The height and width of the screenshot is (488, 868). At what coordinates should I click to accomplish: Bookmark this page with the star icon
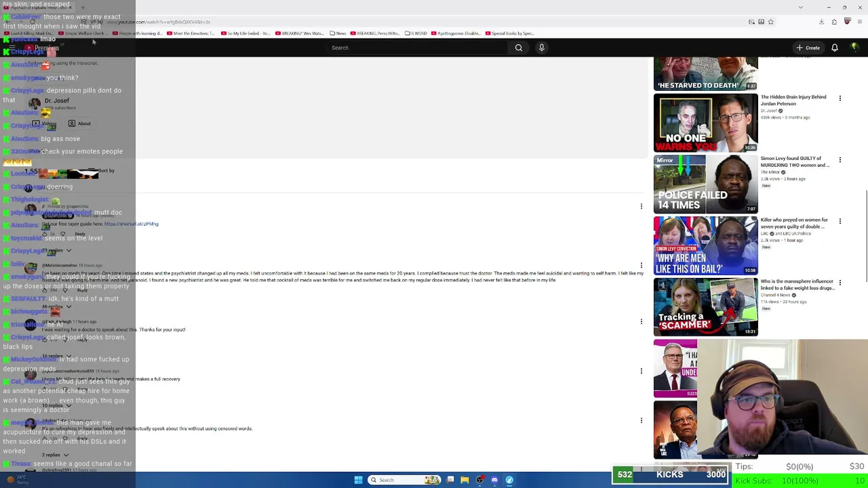click(x=771, y=22)
